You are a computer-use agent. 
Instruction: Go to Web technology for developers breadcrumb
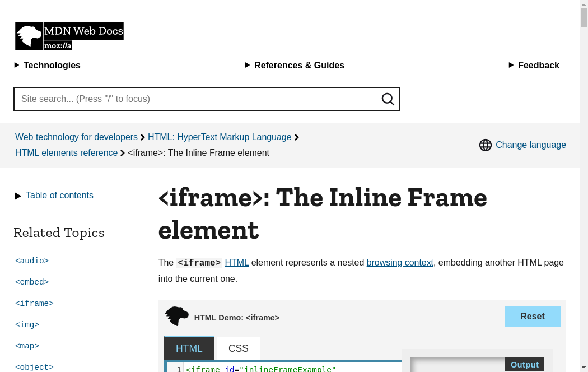[x=76, y=137]
